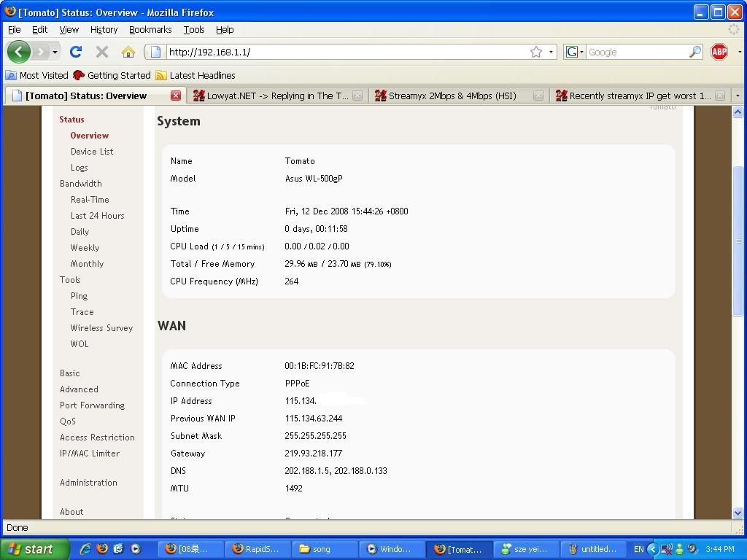Click the page vertical scrollbar down arrow
This screenshot has height=560, width=747.
(738, 513)
